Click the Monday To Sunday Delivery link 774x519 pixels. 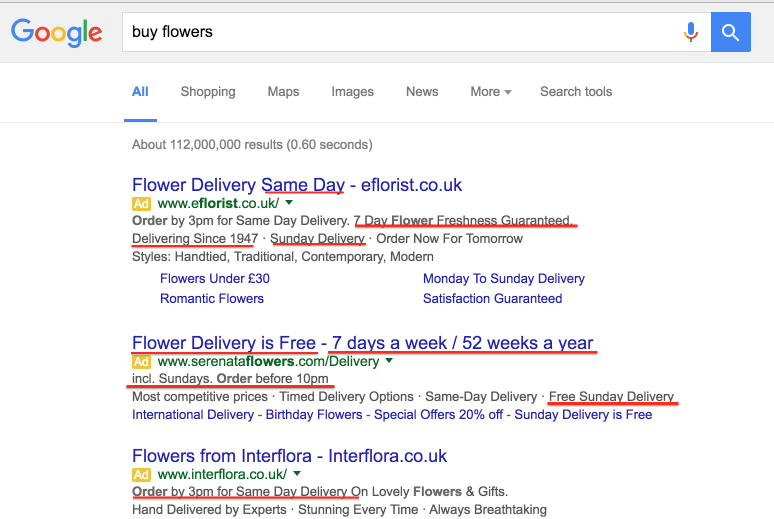point(504,279)
